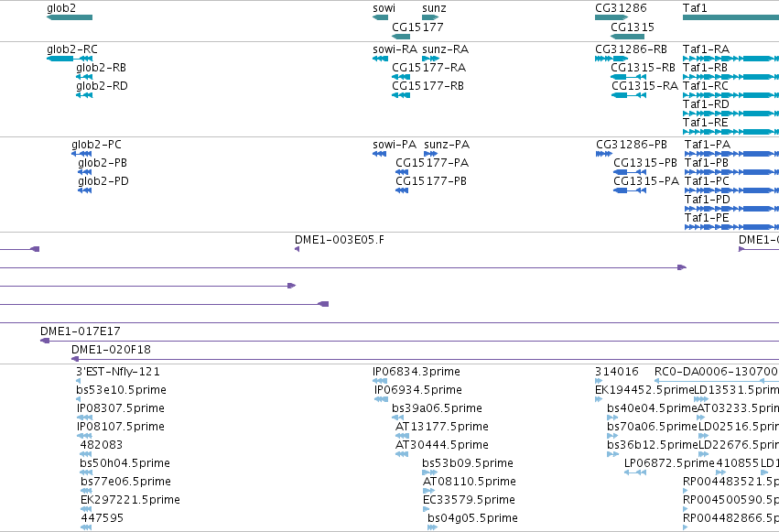
Task: Click the Taf1-RA transcript
Action: [x=706, y=49]
